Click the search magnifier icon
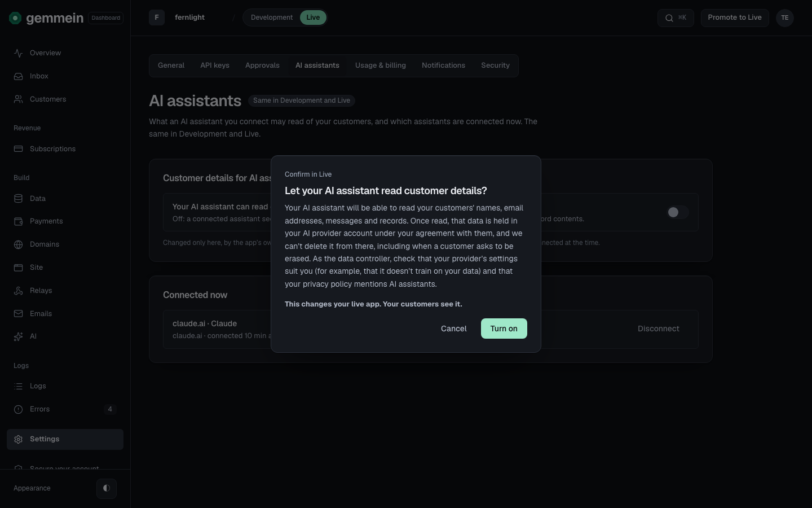 669,18
